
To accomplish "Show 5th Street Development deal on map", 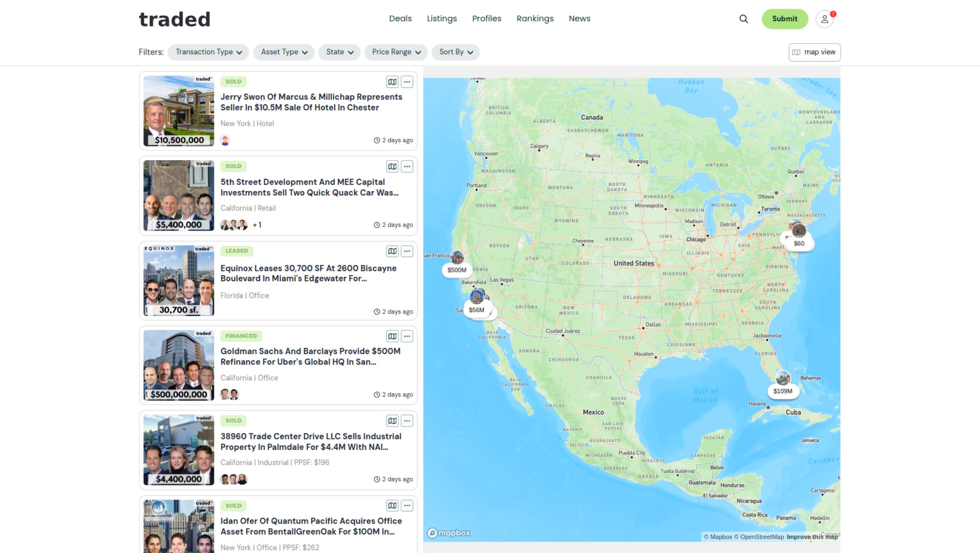I will coord(392,166).
